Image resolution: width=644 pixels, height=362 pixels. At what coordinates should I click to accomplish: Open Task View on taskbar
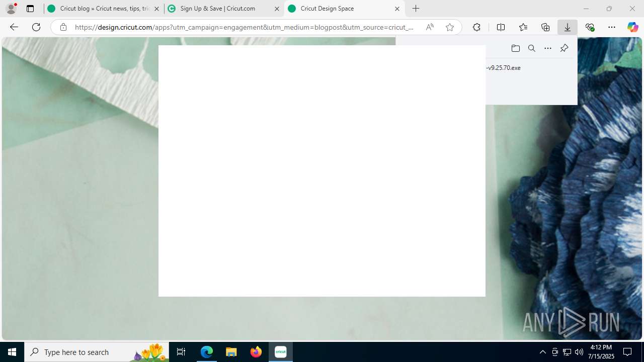point(181,352)
